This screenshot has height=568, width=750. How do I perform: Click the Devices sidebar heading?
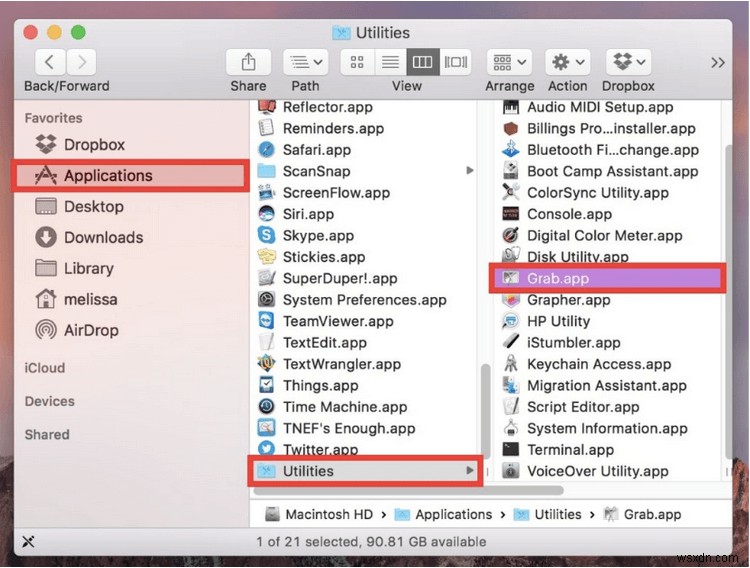50,401
